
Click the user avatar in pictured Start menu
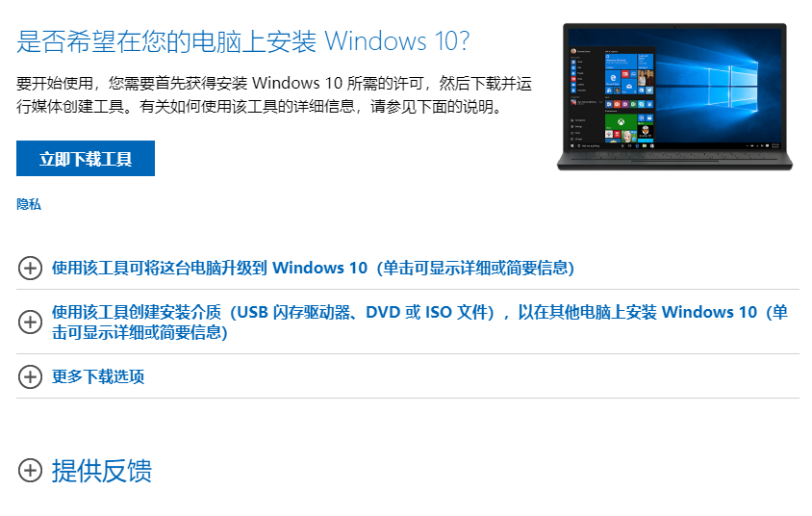[x=573, y=51]
